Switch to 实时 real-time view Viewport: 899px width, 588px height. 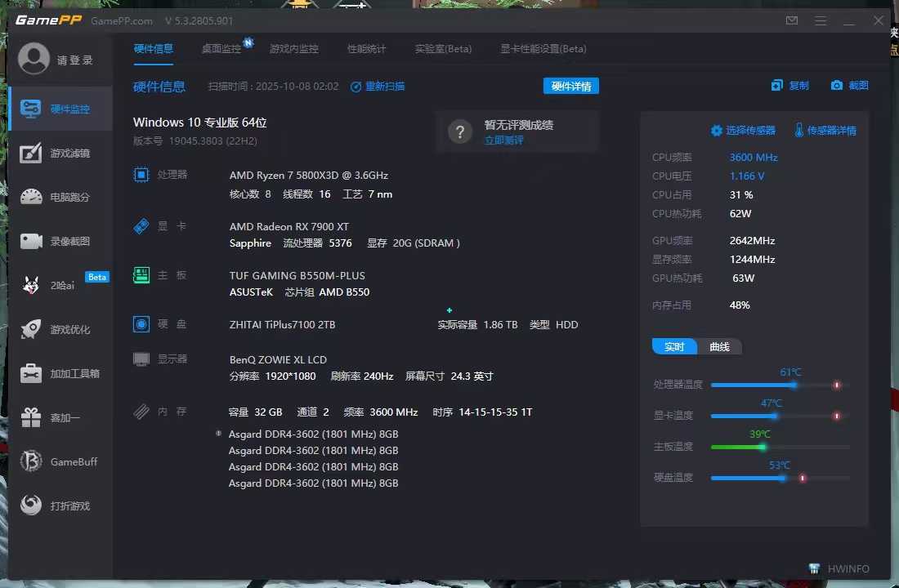674,347
